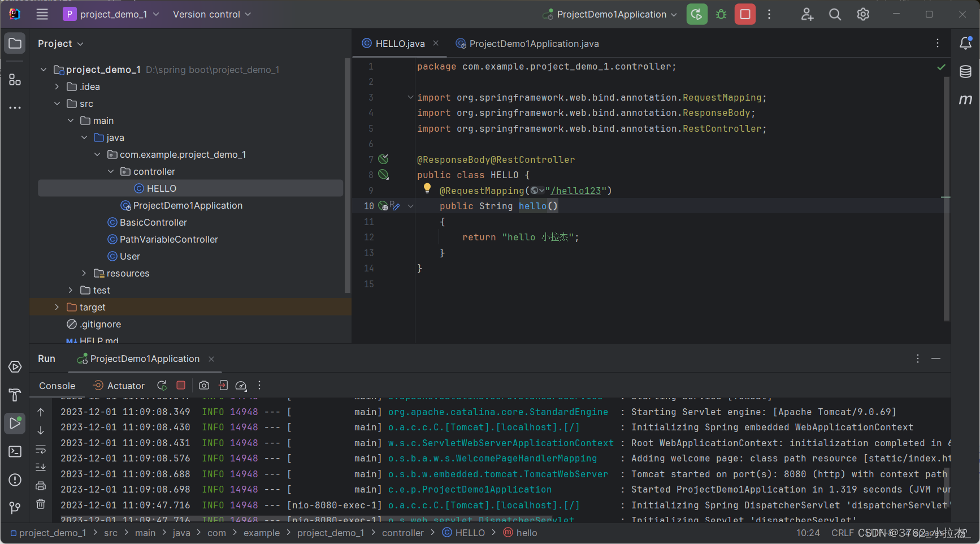Image resolution: width=980 pixels, height=544 pixels.
Task: Switch to the ProjectDemo1Application.java tab
Action: coord(532,44)
